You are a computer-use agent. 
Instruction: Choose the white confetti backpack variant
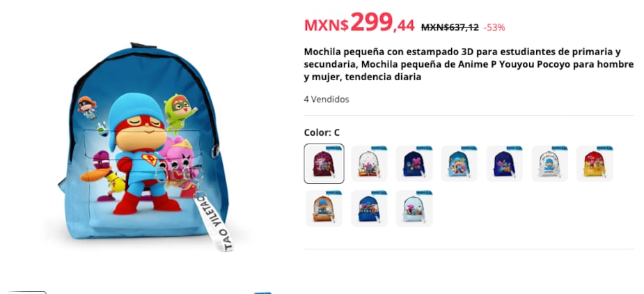coord(369,164)
